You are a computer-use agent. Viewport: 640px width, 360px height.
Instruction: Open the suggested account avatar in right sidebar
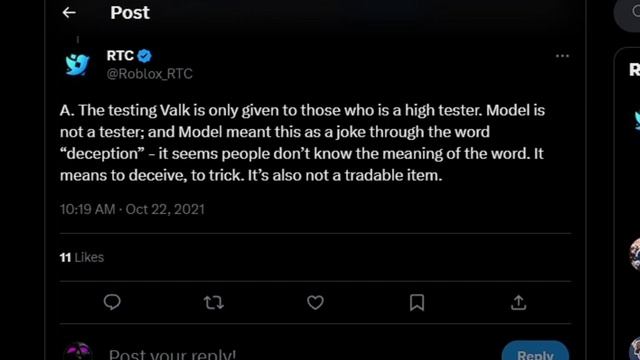(637, 121)
